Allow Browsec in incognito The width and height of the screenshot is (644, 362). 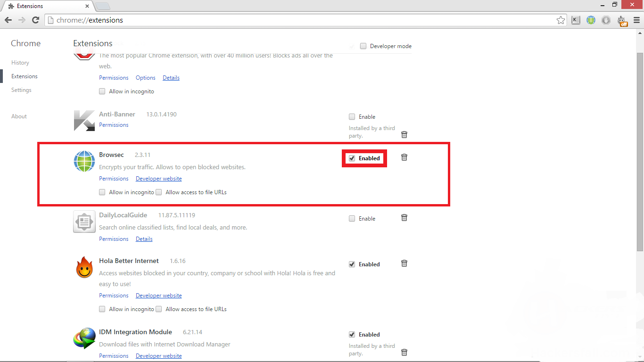102,192
